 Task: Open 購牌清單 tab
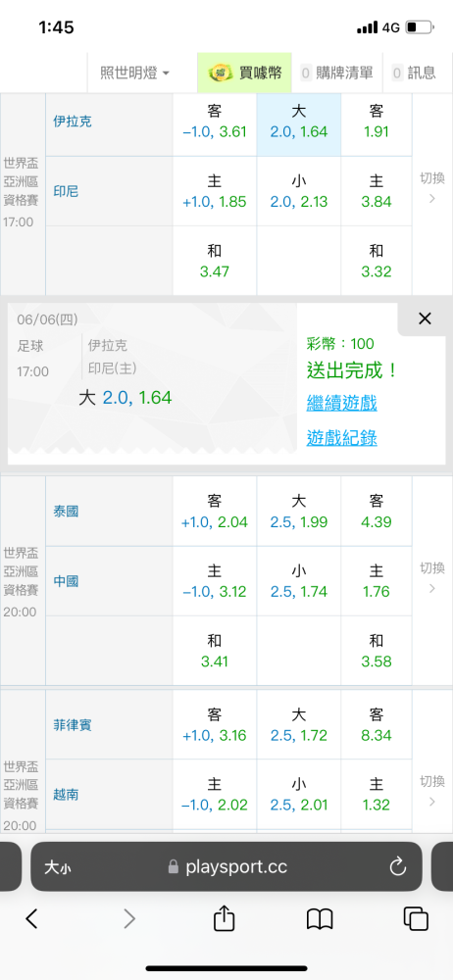(x=336, y=73)
